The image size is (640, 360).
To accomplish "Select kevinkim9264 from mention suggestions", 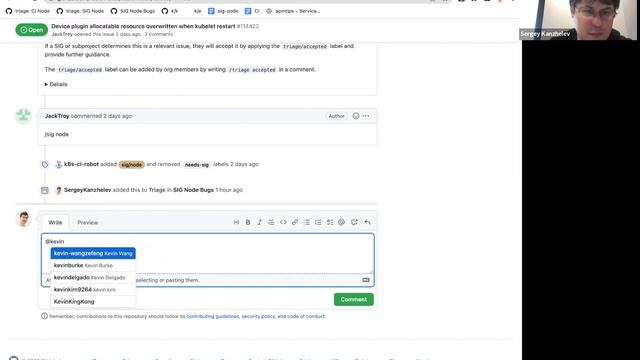I will (93, 289).
